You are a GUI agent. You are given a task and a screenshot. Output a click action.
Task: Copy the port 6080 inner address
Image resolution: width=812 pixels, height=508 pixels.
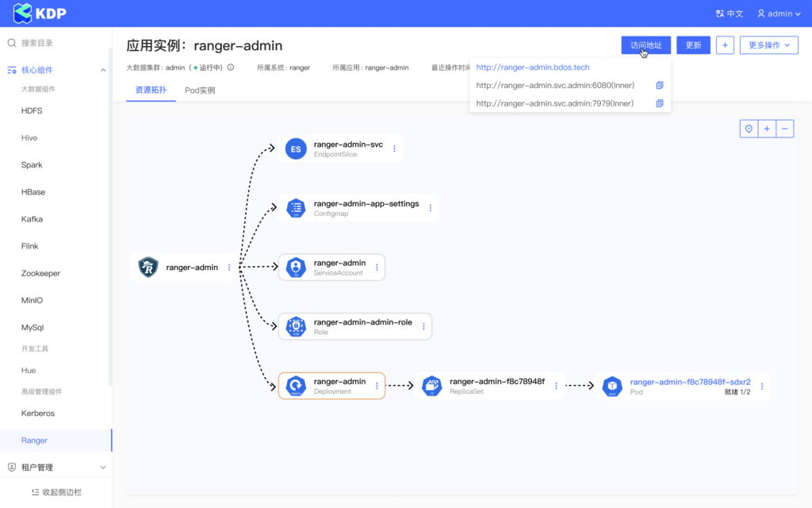[x=659, y=86]
